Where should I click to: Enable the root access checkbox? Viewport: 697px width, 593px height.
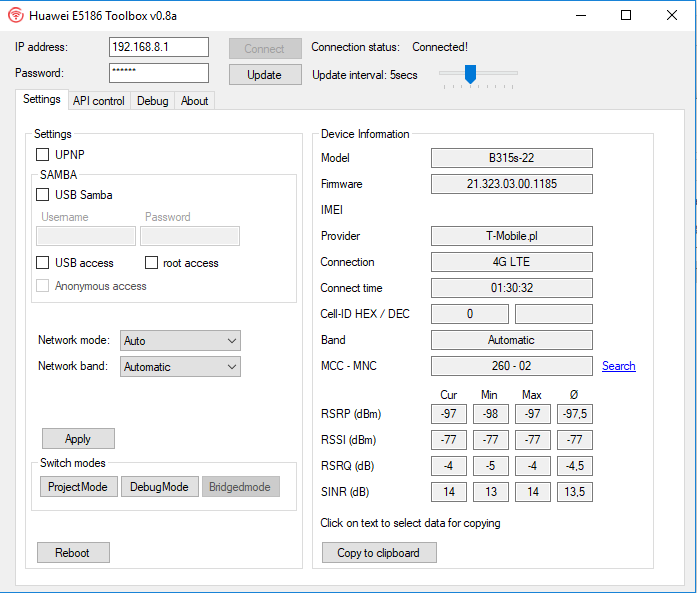click(152, 263)
